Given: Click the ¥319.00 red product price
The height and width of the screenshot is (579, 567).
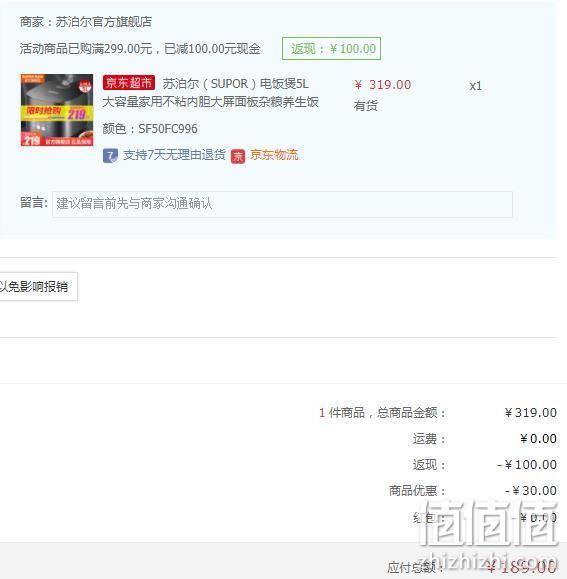Looking at the screenshot, I should 382,85.
